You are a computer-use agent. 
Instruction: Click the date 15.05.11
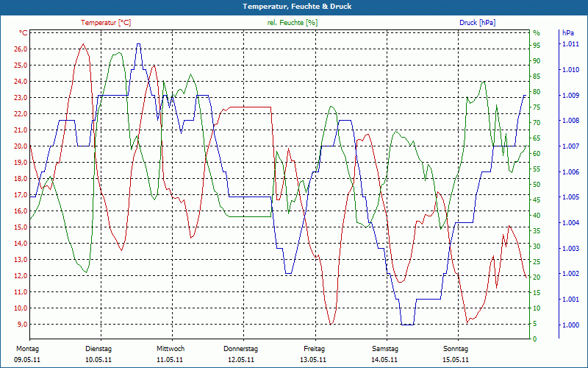(x=456, y=360)
